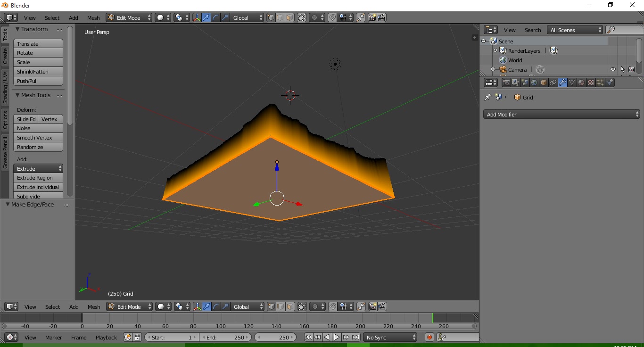Viewport: 644px width, 347px height.
Task: Open the All Scenes dropdown in the Outliner
Action: [574, 30]
